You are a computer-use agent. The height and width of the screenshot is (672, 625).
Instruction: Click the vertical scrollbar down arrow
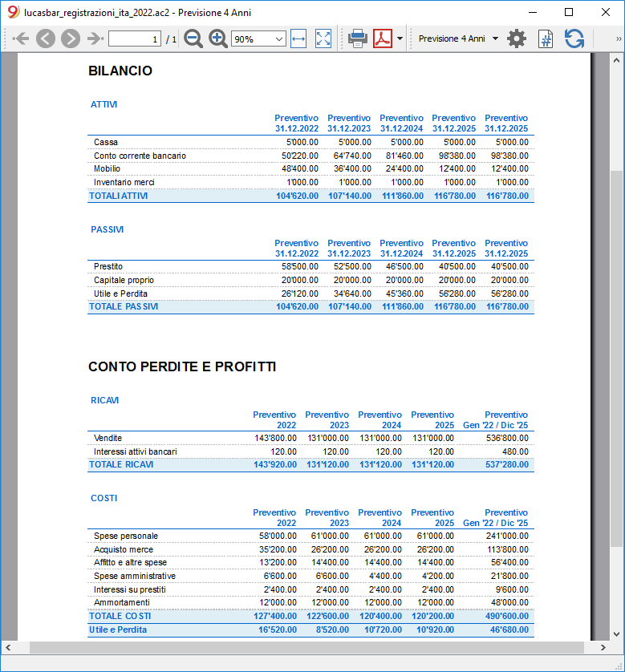click(616, 634)
